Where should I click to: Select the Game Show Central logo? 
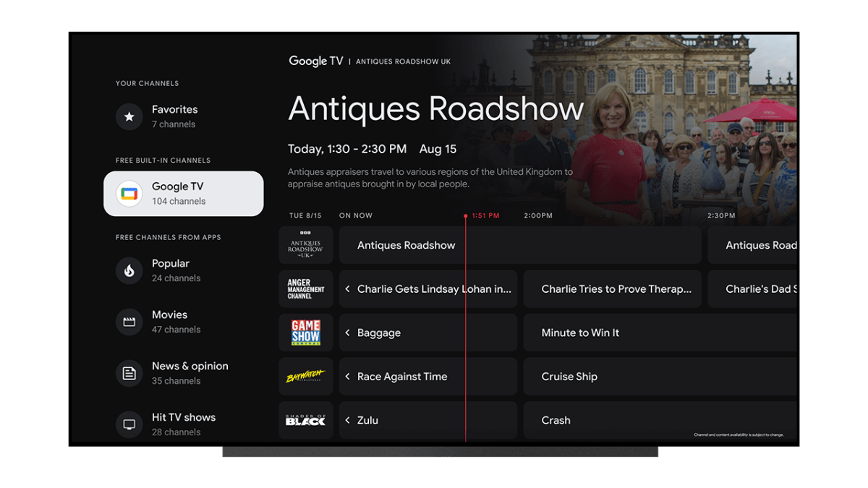coord(305,332)
